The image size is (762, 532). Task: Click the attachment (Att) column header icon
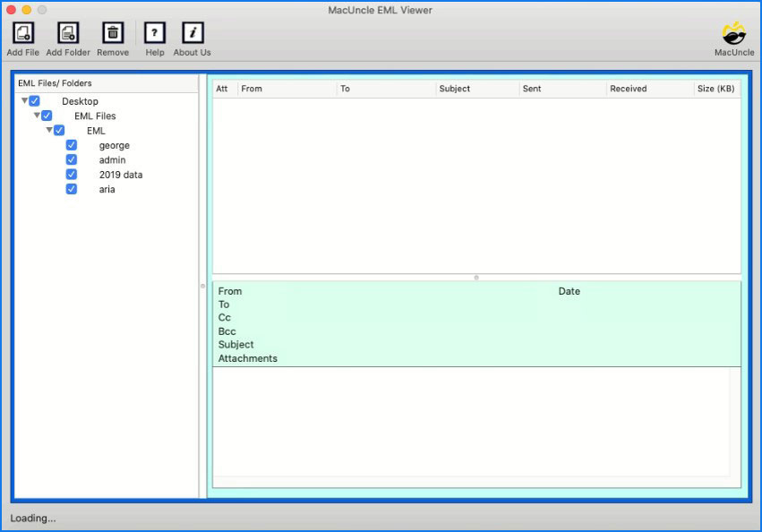coord(221,89)
